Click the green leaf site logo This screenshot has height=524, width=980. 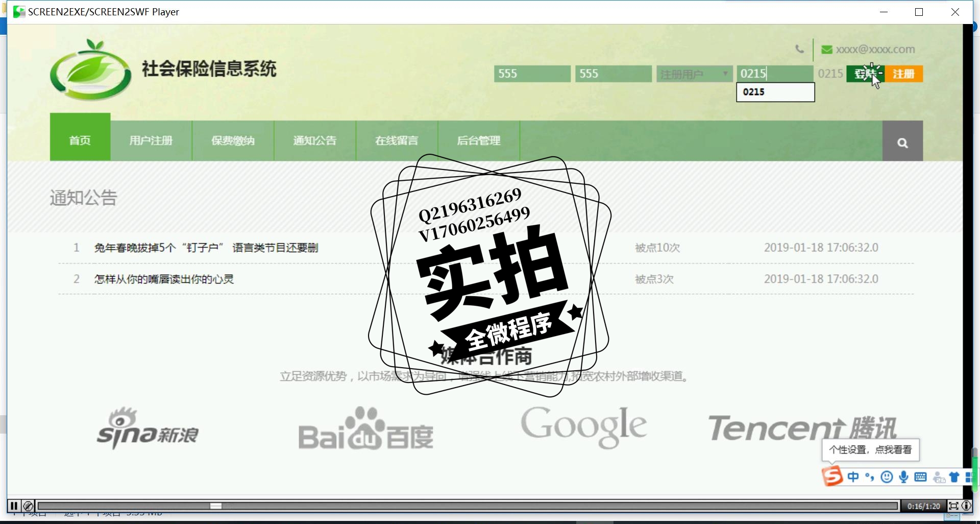(90, 69)
